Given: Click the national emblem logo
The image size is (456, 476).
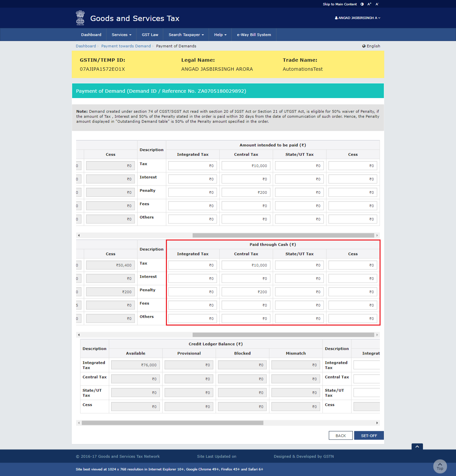Looking at the screenshot, I should click(x=80, y=18).
